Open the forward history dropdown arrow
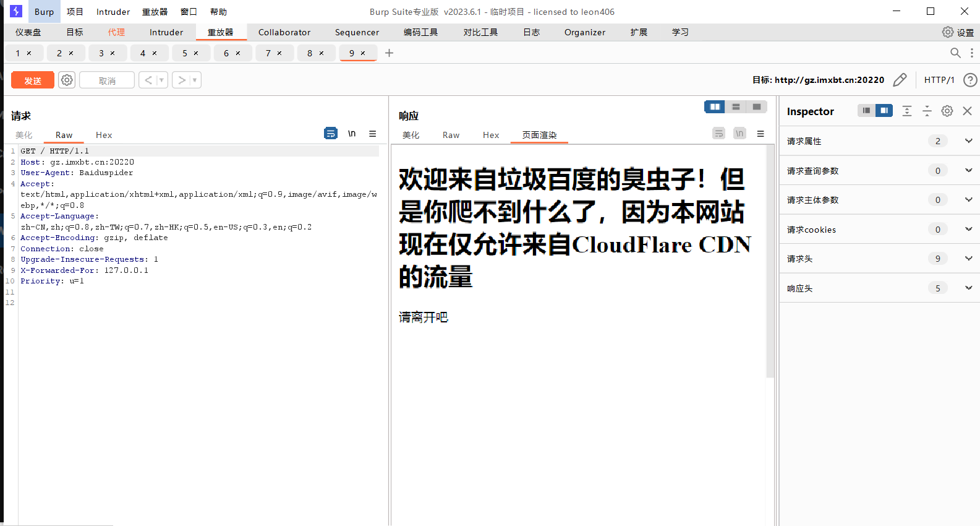 195,80
